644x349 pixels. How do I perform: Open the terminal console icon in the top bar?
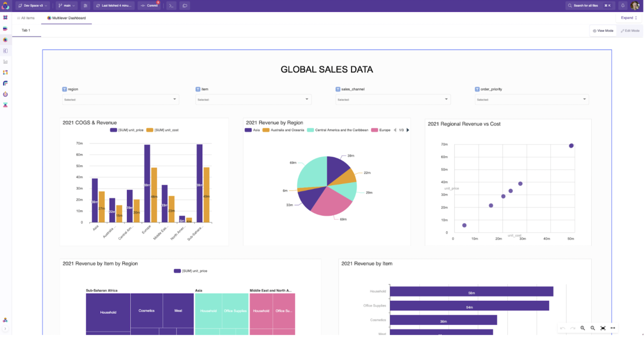click(171, 5)
